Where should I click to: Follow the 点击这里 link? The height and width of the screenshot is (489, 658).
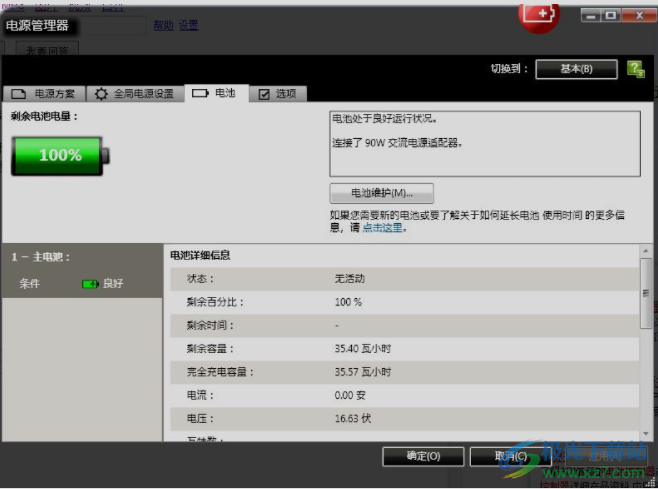tap(382, 228)
